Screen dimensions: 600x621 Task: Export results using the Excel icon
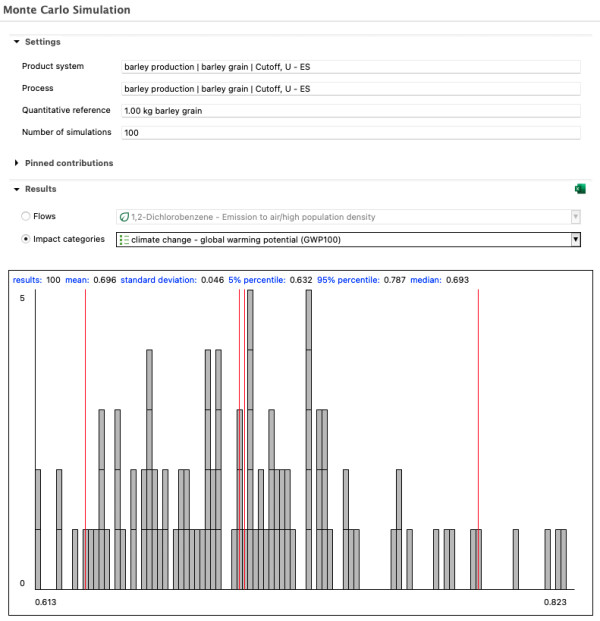click(x=580, y=189)
